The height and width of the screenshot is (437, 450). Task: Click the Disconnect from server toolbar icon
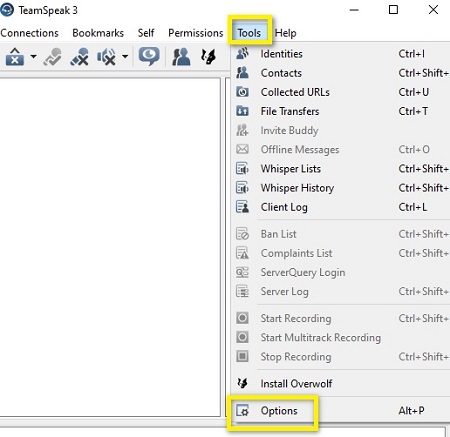(15, 56)
